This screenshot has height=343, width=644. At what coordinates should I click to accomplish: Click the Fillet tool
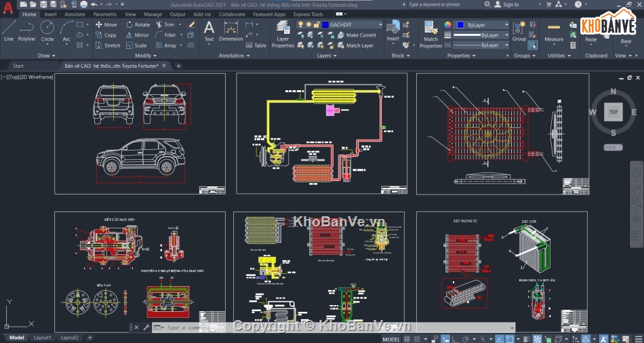click(x=166, y=35)
